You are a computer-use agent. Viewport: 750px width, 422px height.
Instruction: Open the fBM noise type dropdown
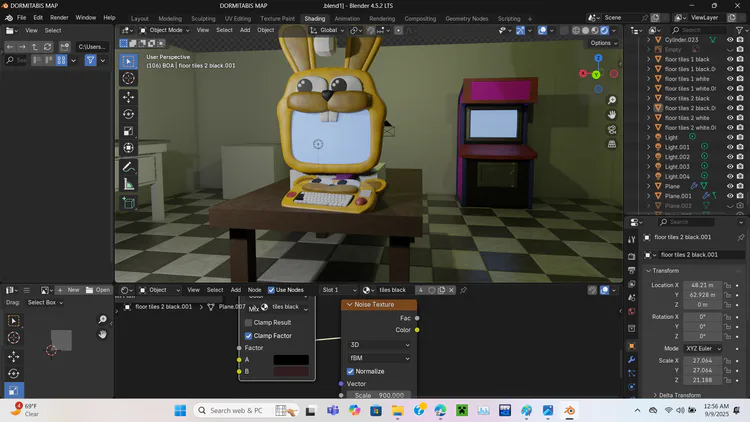[379, 358]
